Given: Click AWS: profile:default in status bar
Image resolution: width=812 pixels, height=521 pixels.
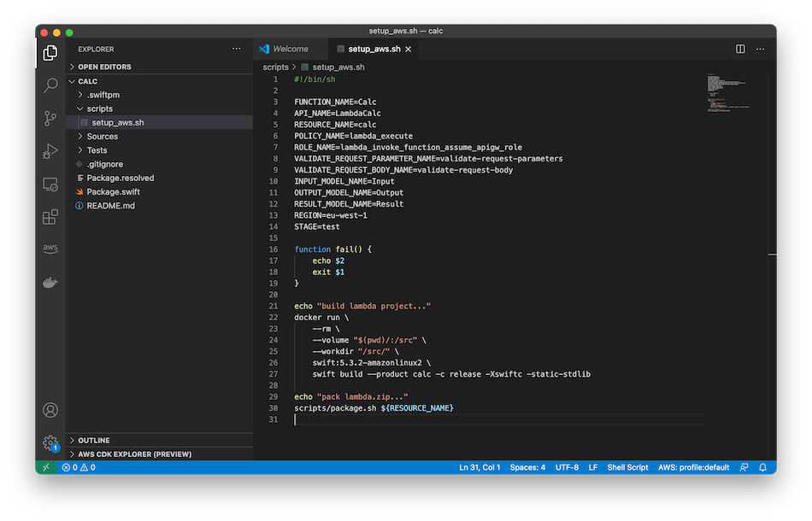Looking at the screenshot, I should pos(693,467).
